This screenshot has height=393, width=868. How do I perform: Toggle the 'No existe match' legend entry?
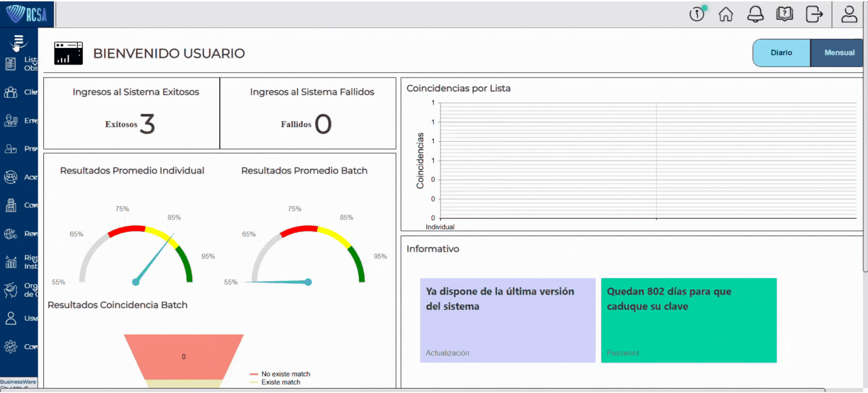coord(285,374)
